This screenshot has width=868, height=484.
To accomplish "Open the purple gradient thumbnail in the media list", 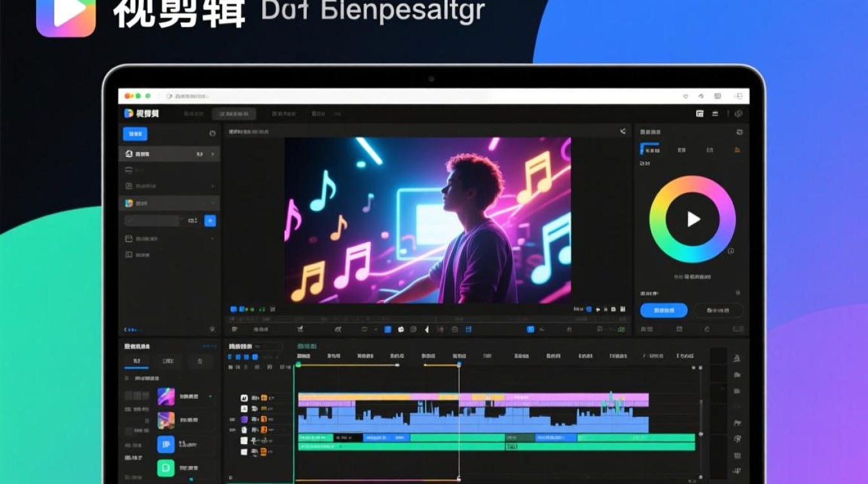I will 166,396.
